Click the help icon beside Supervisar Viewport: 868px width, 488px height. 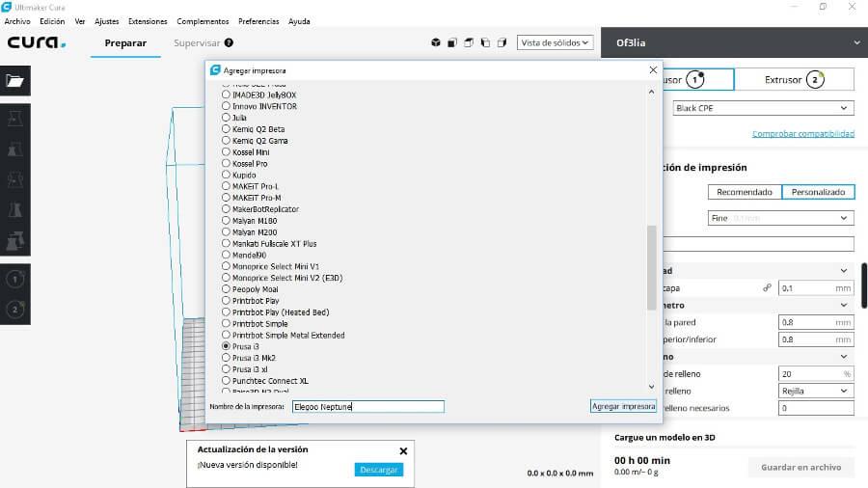[x=229, y=42]
